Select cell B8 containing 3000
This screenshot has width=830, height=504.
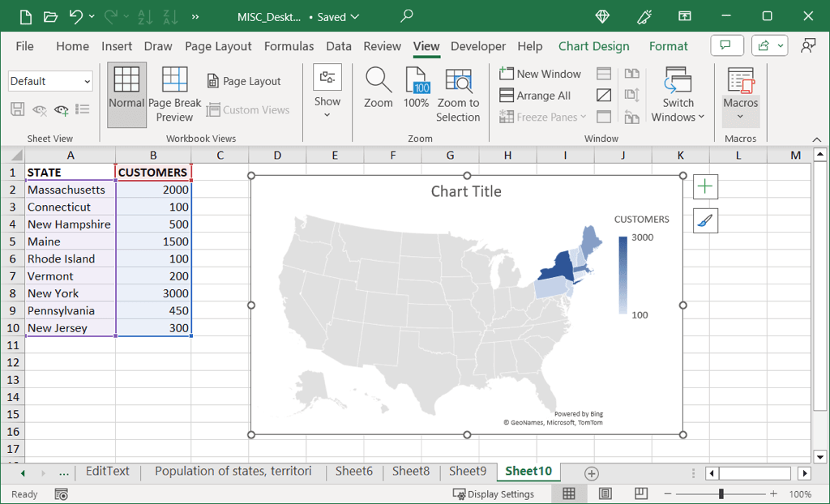153,293
